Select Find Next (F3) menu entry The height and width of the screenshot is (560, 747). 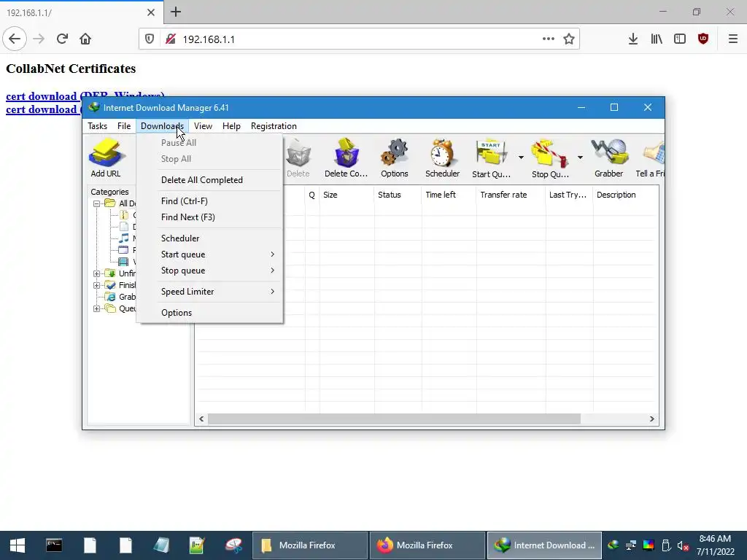[209, 217]
